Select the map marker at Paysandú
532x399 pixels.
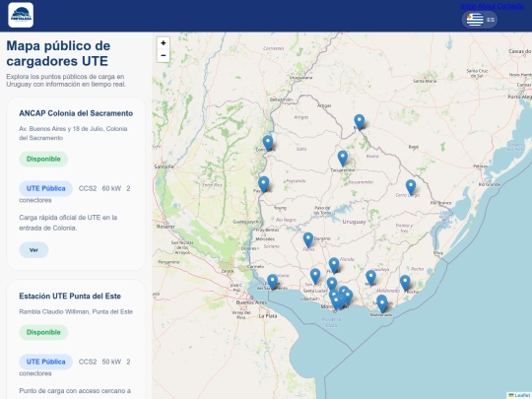tap(264, 184)
